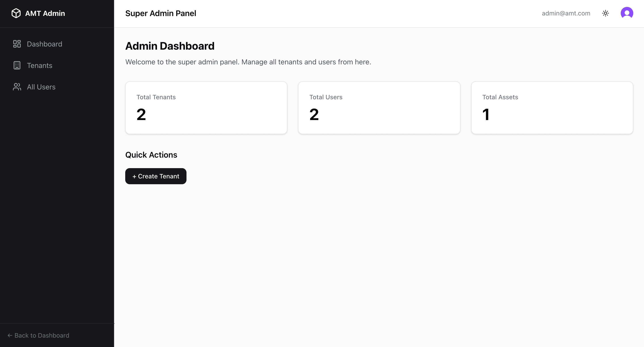Click the admin@amt.com account email
Viewport: 644px width, 347px height.
(x=566, y=13)
